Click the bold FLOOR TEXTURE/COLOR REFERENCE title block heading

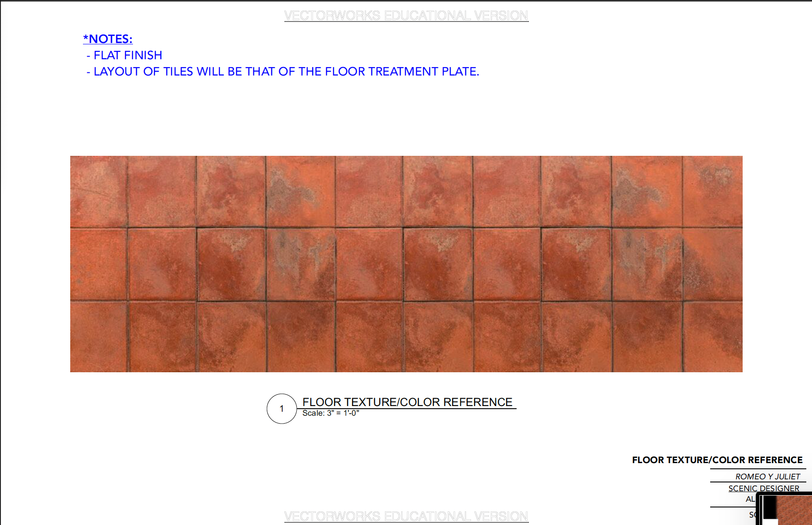717,460
